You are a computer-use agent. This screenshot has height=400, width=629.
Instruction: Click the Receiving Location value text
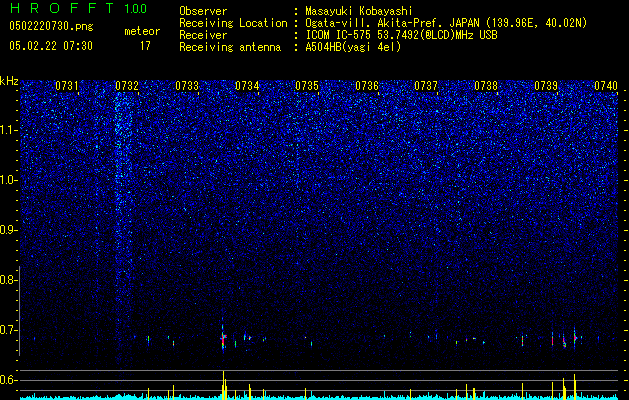pyautogui.click(x=446, y=23)
